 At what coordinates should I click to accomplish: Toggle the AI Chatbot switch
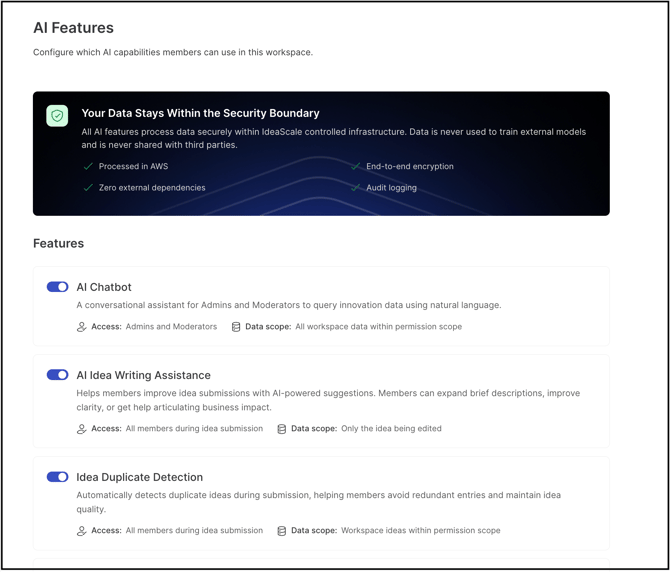point(57,287)
